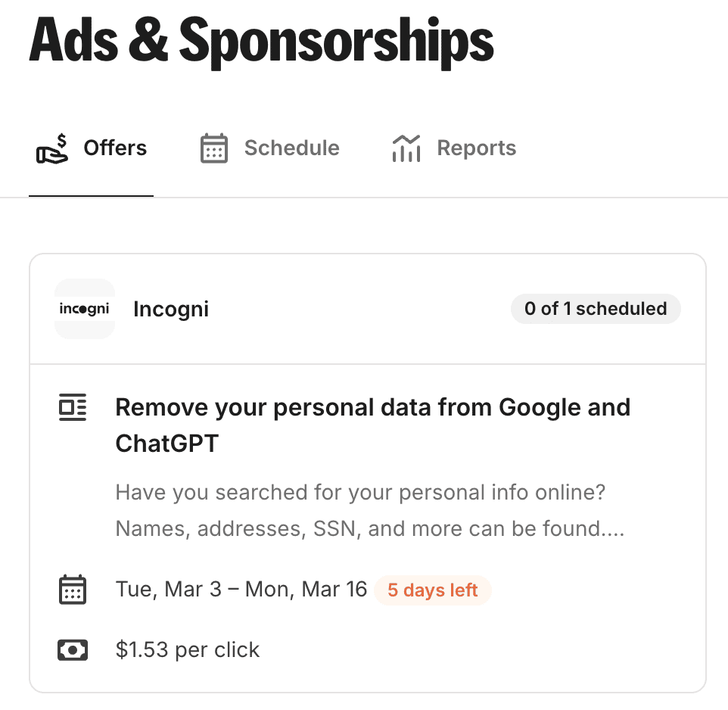Viewport: 728px width, 710px height.
Task: Switch to the Offers tab
Action: click(115, 148)
